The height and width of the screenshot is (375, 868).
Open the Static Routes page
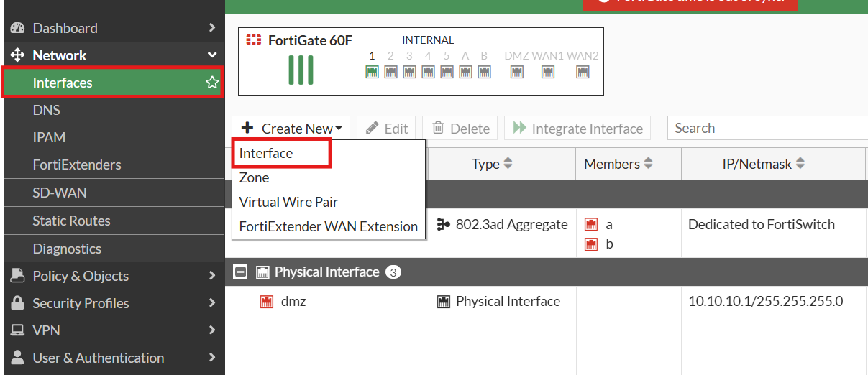tap(113, 221)
